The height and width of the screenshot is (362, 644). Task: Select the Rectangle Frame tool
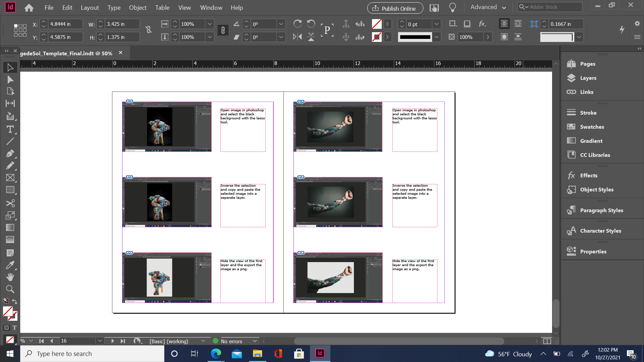click(10, 178)
